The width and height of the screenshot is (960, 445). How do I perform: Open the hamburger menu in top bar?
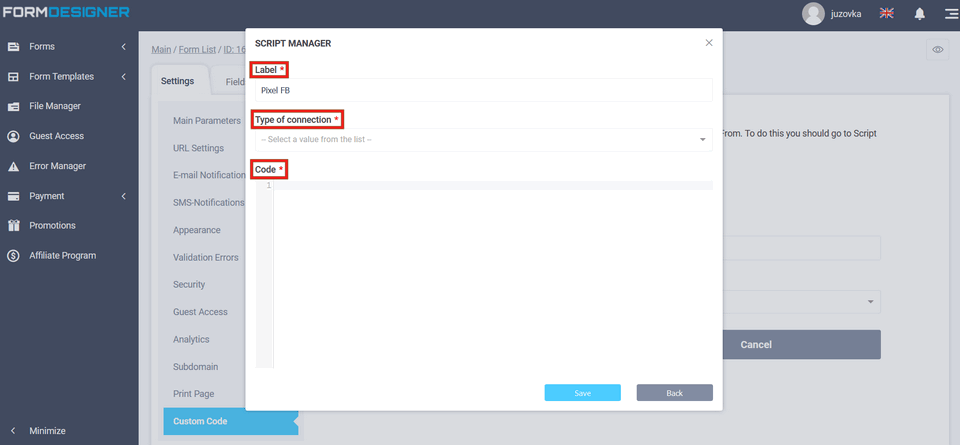point(951,13)
